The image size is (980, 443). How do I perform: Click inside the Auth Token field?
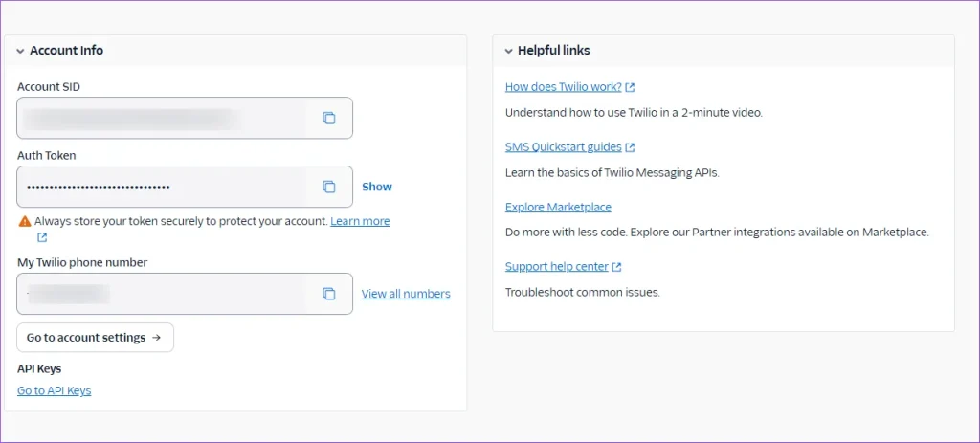tap(185, 187)
